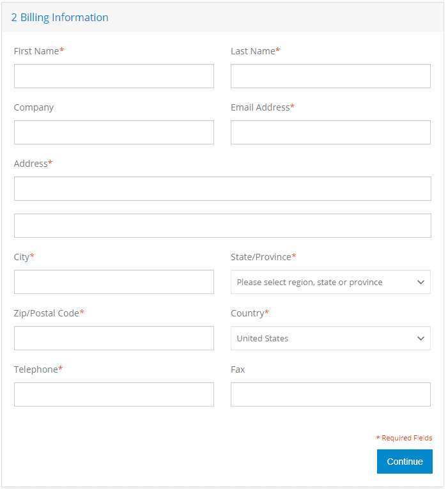The height and width of the screenshot is (489, 448).
Task: Select the Company input field
Action: pyautogui.click(x=114, y=132)
